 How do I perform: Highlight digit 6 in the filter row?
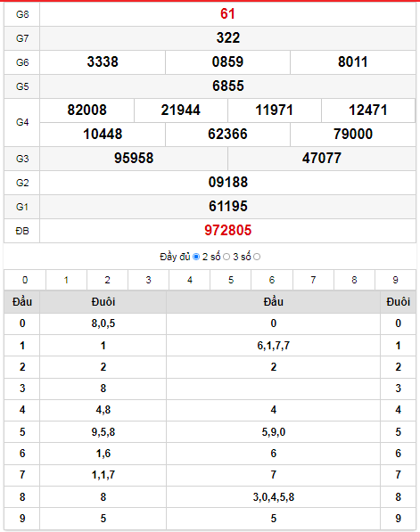(272, 280)
